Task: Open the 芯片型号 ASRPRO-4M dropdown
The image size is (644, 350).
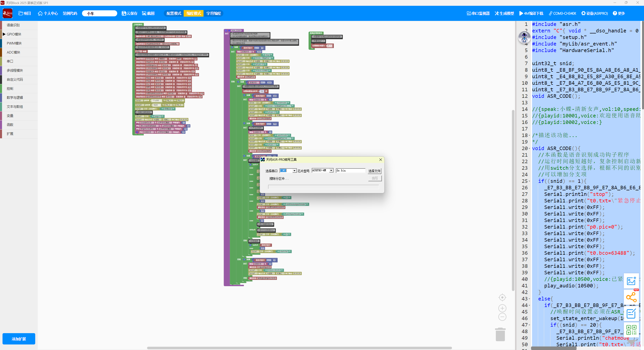Action: (x=331, y=170)
